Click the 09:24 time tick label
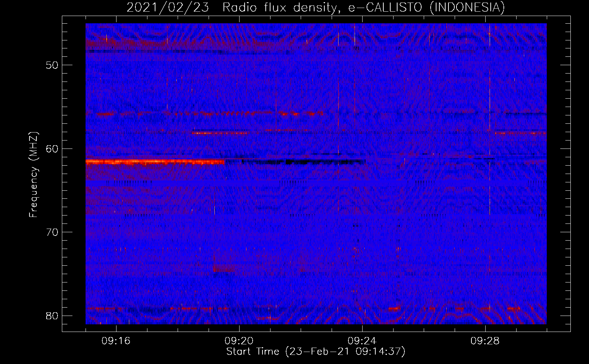 (362, 341)
